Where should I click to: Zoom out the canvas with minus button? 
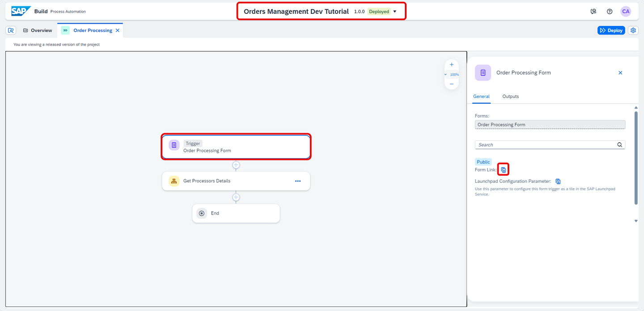click(452, 84)
